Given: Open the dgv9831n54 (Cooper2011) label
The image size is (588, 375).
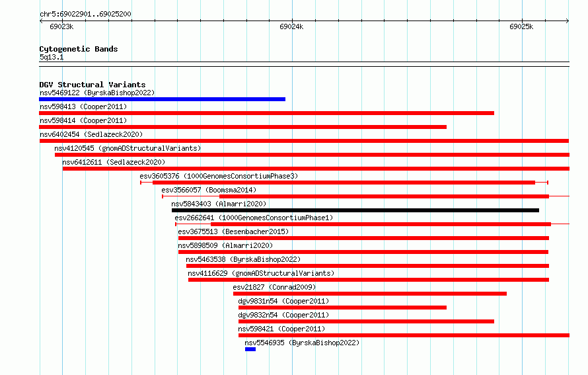Looking at the screenshot, I should pos(283,301).
